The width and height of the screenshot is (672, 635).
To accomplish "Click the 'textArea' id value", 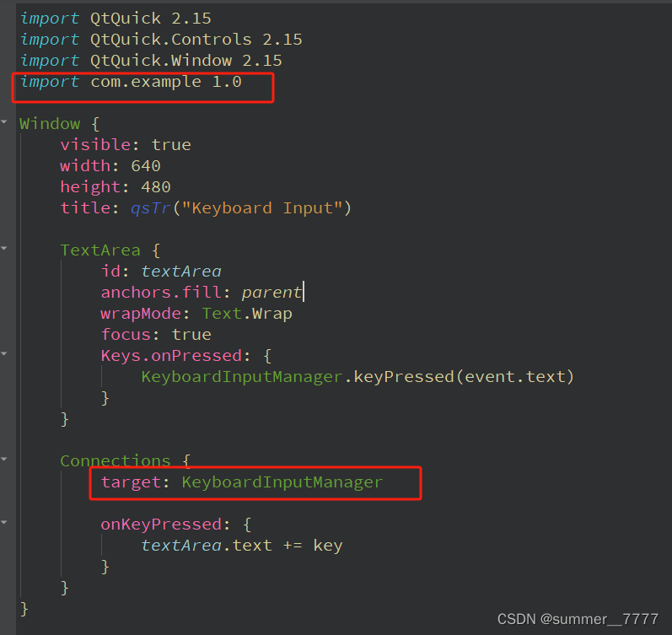I will coord(181,272).
